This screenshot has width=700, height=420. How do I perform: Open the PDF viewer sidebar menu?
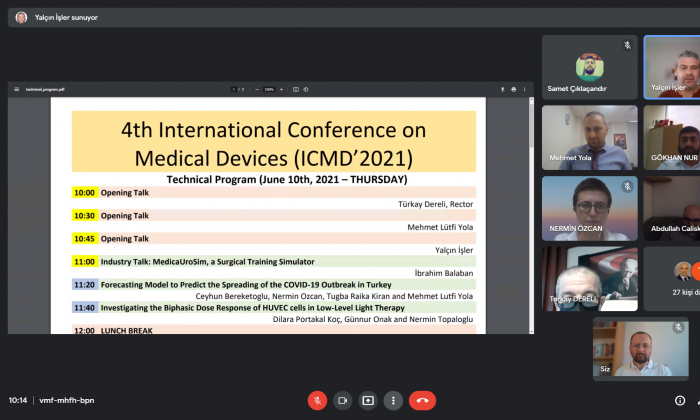click(x=17, y=89)
